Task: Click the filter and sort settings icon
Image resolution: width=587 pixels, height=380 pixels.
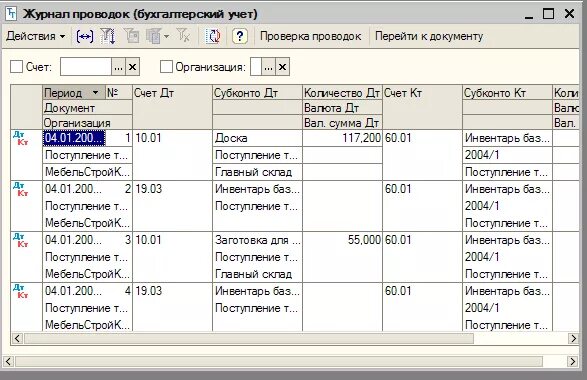Action: click(x=108, y=36)
